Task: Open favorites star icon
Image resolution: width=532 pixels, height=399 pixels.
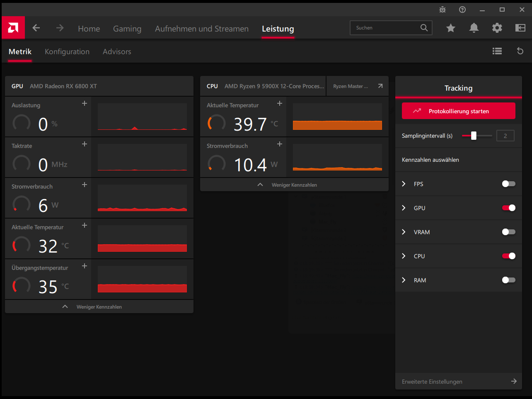Action: point(451,28)
